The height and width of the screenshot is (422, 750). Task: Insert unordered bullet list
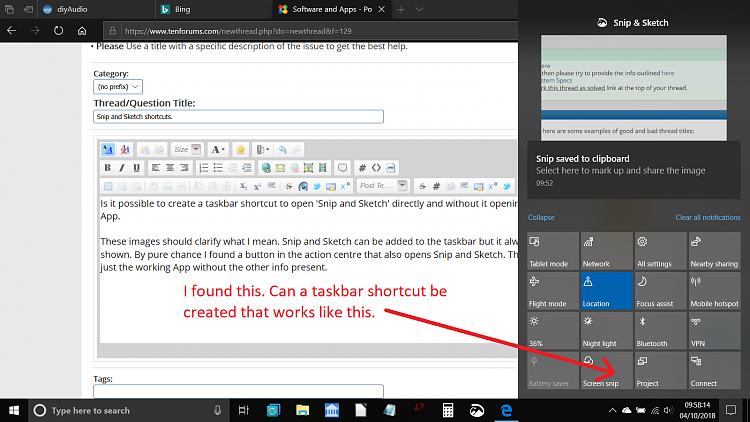pos(218,168)
